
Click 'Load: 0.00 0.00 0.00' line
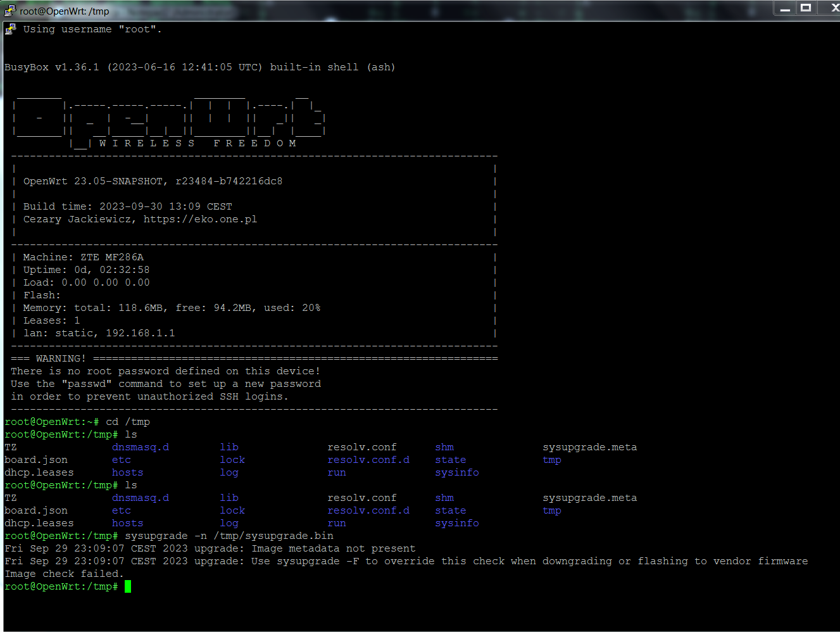click(x=86, y=282)
